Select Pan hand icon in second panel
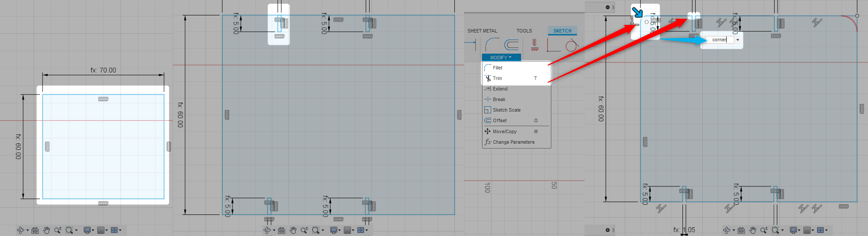The image size is (868, 236). (x=293, y=230)
